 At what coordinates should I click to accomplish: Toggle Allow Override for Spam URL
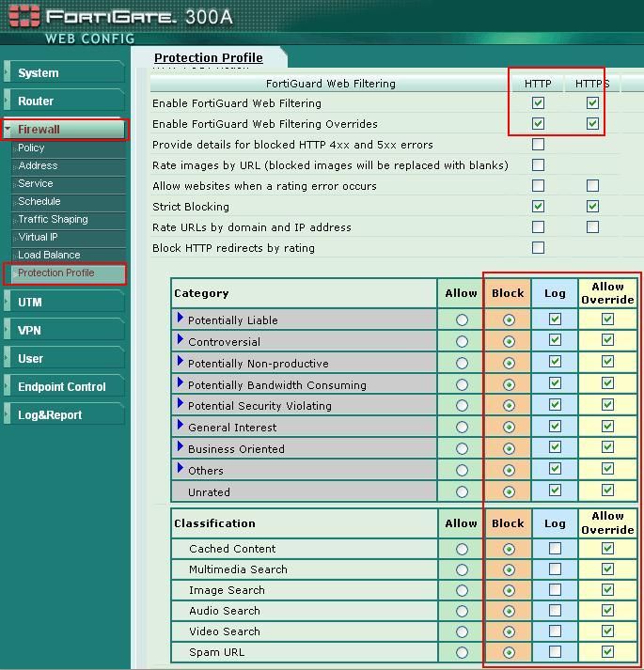[607, 651]
